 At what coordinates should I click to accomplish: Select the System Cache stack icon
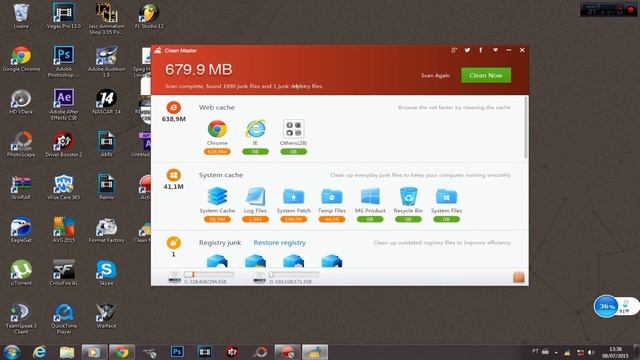pyautogui.click(x=217, y=196)
